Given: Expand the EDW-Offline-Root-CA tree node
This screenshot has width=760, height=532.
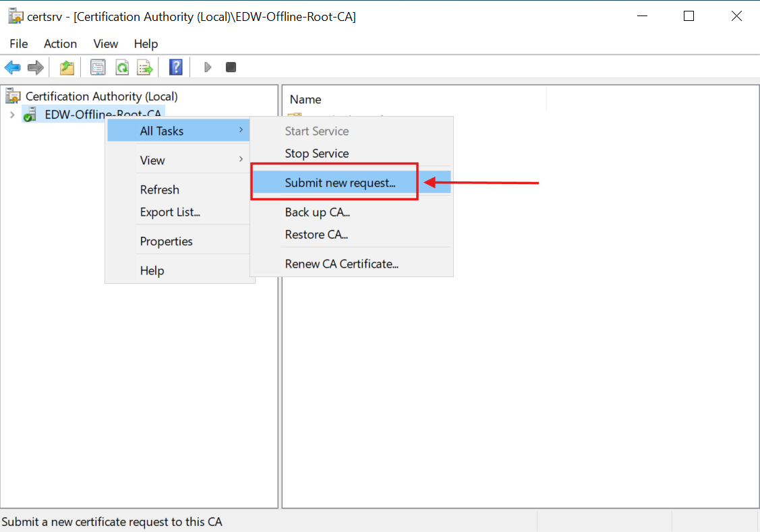Looking at the screenshot, I should click(11, 115).
